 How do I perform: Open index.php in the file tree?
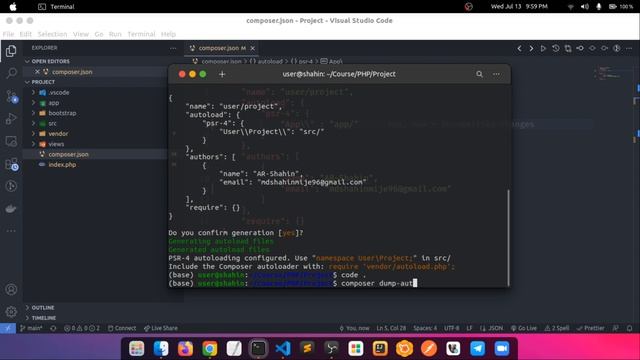(62, 165)
